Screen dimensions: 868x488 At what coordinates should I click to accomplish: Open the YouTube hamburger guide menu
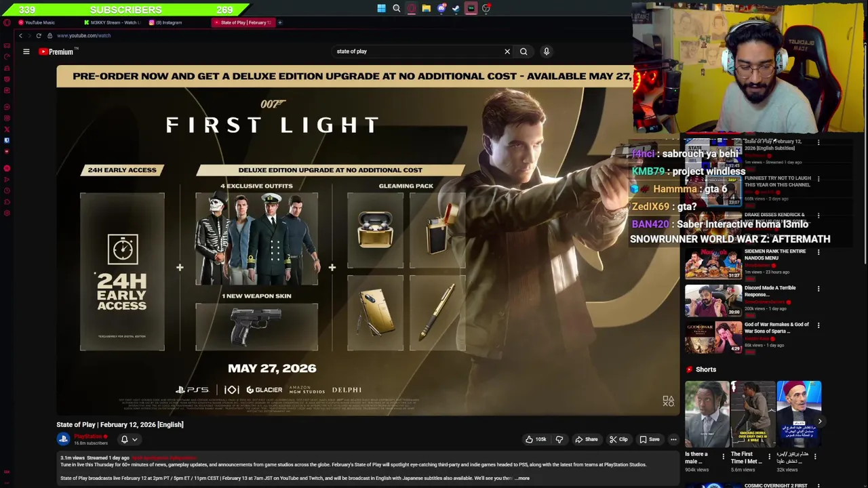[x=26, y=52]
